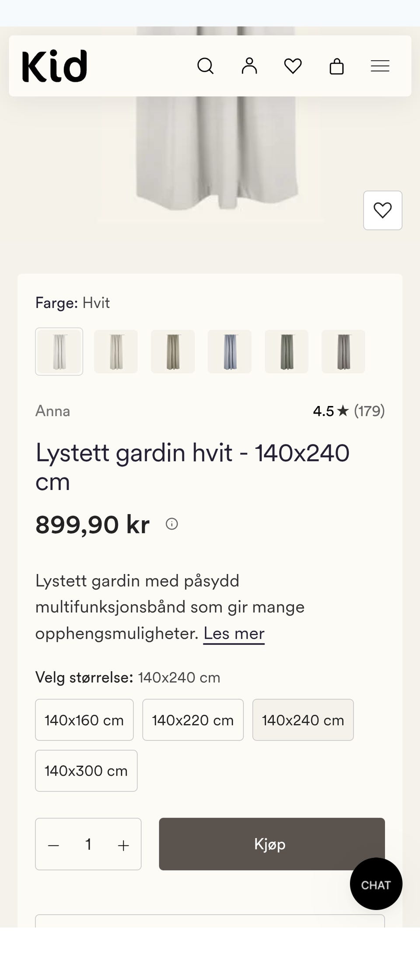Open the hamburger menu

[380, 66]
